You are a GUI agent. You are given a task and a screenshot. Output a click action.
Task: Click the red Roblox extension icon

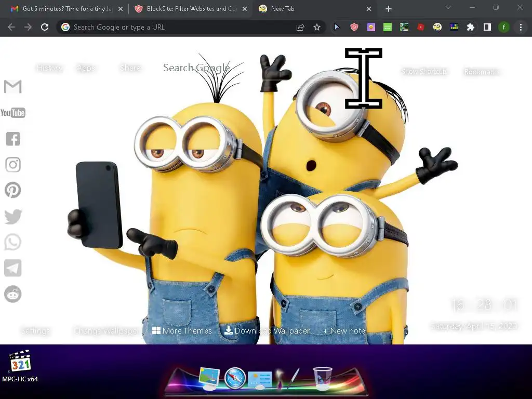click(x=421, y=27)
